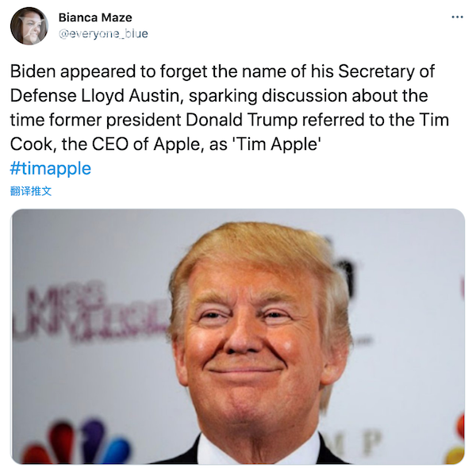Click the white shirt collar in photo
The height and width of the screenshot is (472, 476).
point(261,451)
